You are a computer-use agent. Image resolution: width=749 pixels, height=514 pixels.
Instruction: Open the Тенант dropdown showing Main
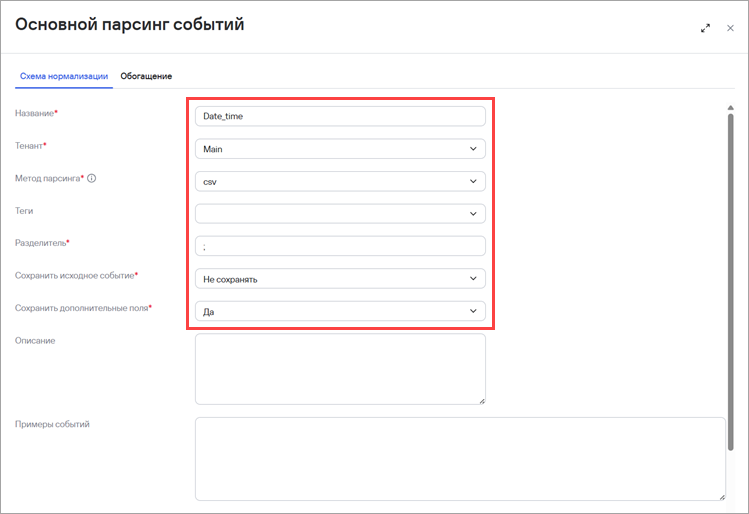tap(340, 149)
